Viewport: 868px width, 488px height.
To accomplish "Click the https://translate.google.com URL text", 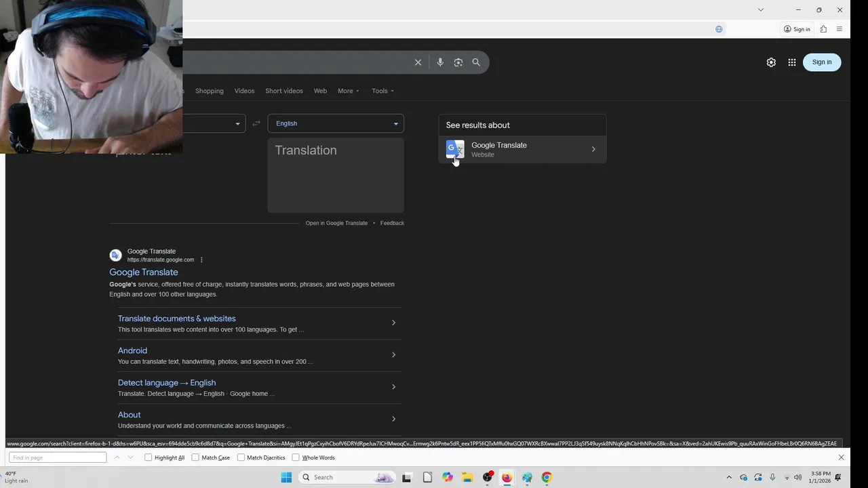I will [x=161, y=260].
